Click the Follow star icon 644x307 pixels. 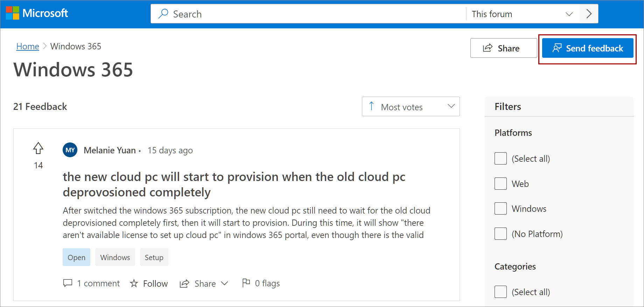point(134,283)
